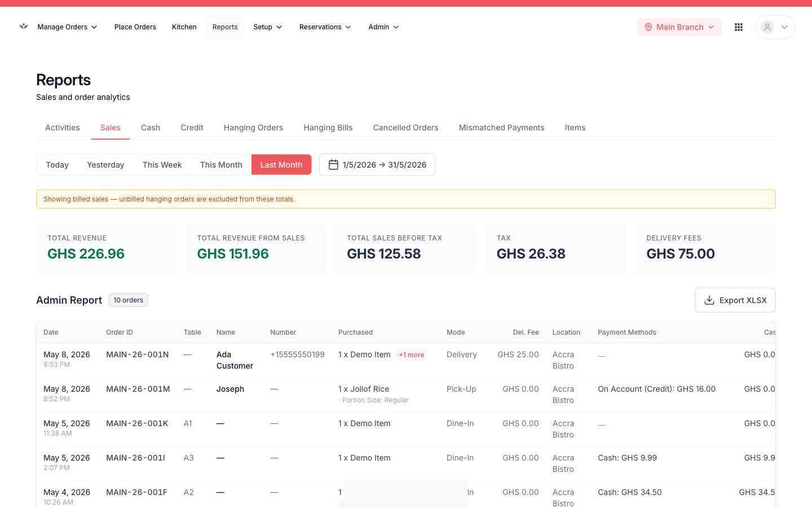Screen dimensions: 812x508
Task: Expand the Admin dropdown menu
Action: [383, 27]
